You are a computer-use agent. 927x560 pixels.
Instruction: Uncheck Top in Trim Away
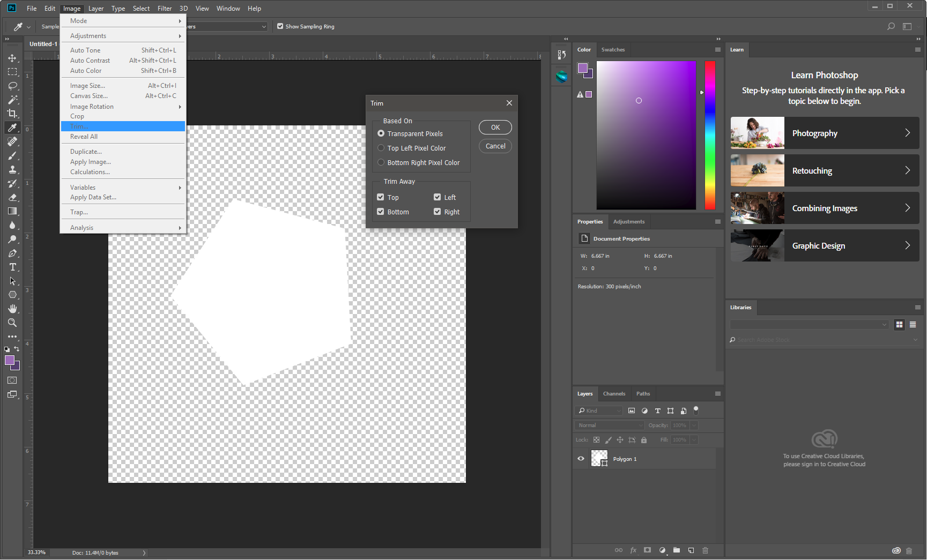point(381,197)
